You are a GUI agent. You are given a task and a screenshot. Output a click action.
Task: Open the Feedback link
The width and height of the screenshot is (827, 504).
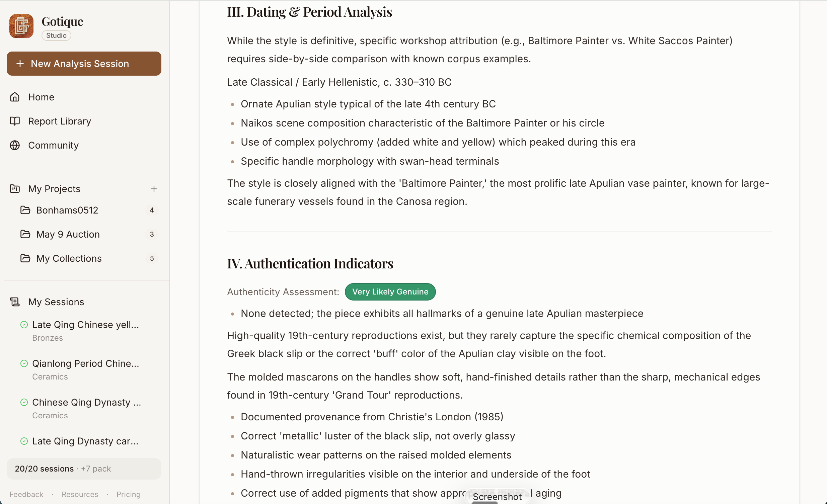(26, 494)
